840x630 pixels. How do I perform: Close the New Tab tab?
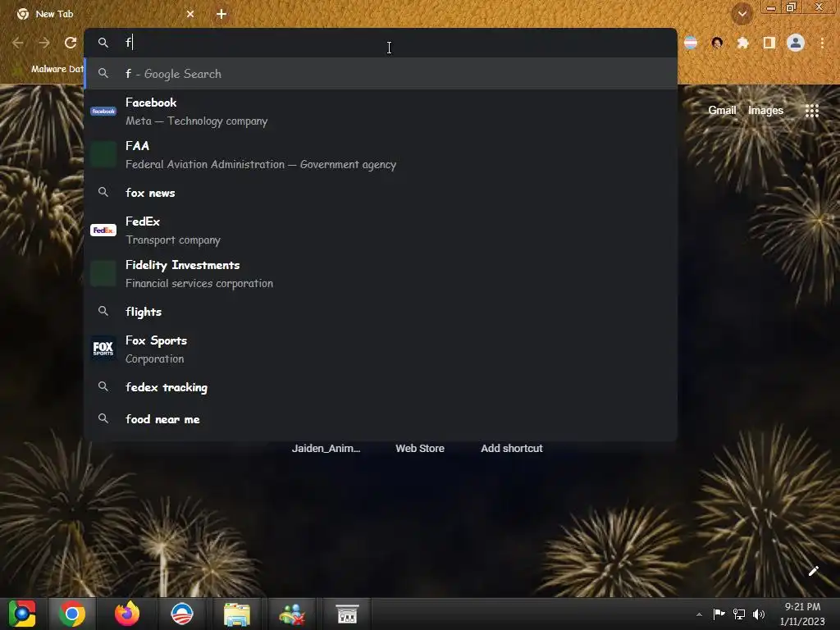pos(190,14)
